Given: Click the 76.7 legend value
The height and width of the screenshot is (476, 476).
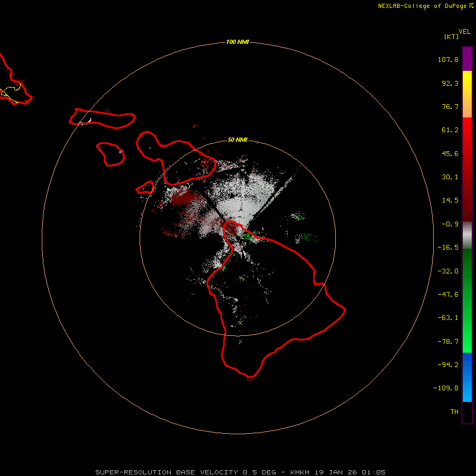Looking at the screenshot, I should pos(450,106).
